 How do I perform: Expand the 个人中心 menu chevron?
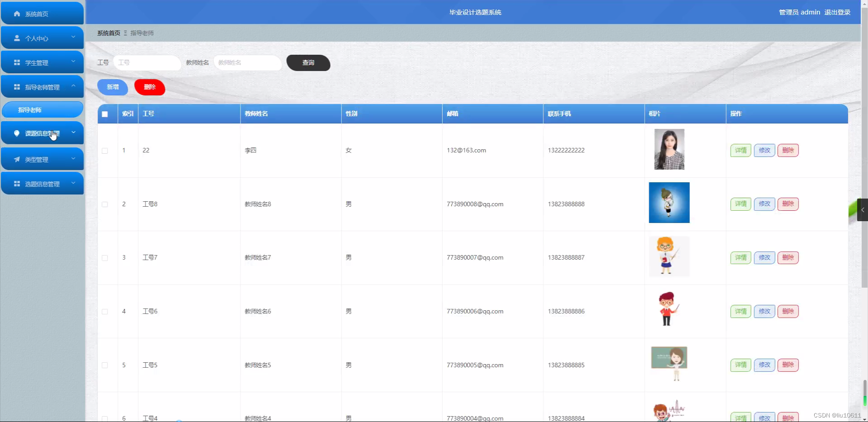point(73,37)
